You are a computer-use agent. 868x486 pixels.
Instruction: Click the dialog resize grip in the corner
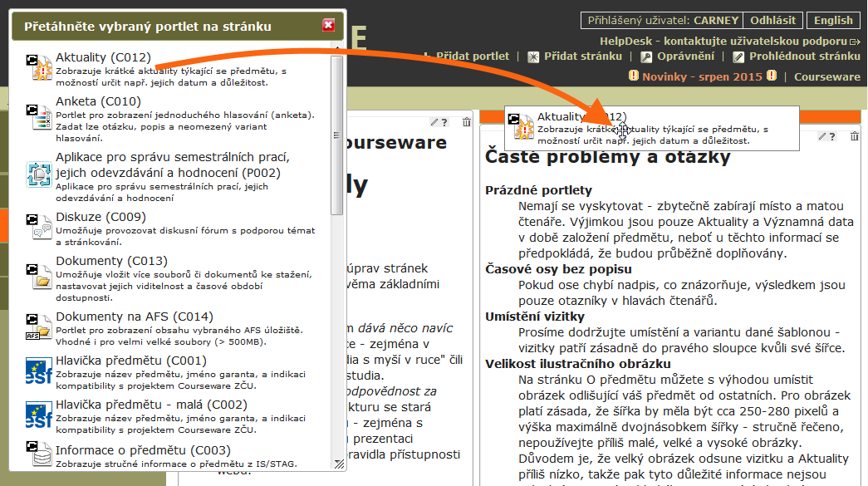pyautogui.click(x=339, y=464)
